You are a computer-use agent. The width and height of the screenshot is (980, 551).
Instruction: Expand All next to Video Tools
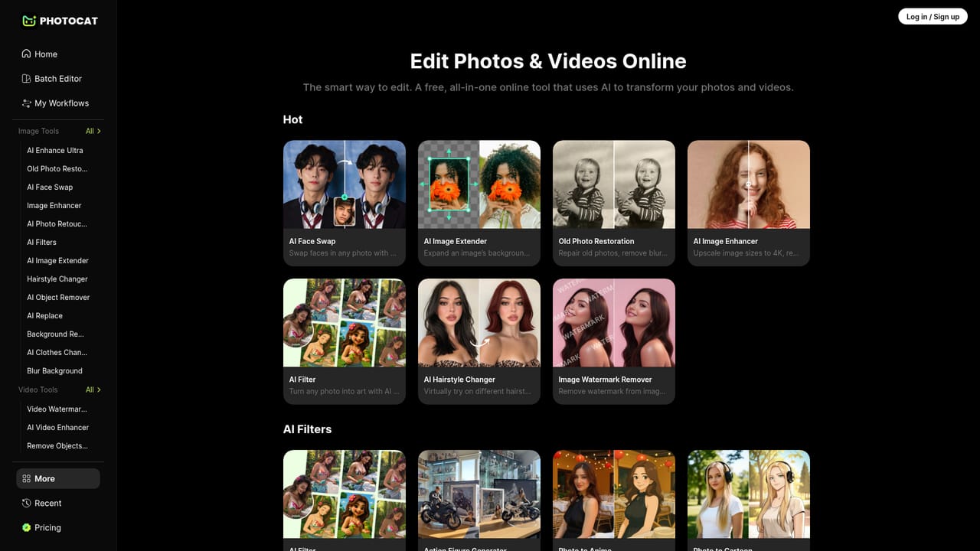[x=93, y=390]
